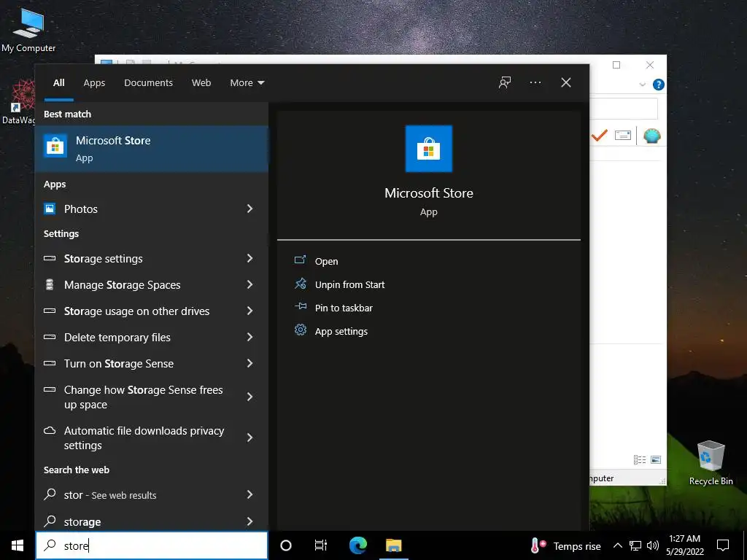Viewport: 747px width, 560px height.
Task: Click the Cortana circle icon on taskbar
Action: coord(286,545)
